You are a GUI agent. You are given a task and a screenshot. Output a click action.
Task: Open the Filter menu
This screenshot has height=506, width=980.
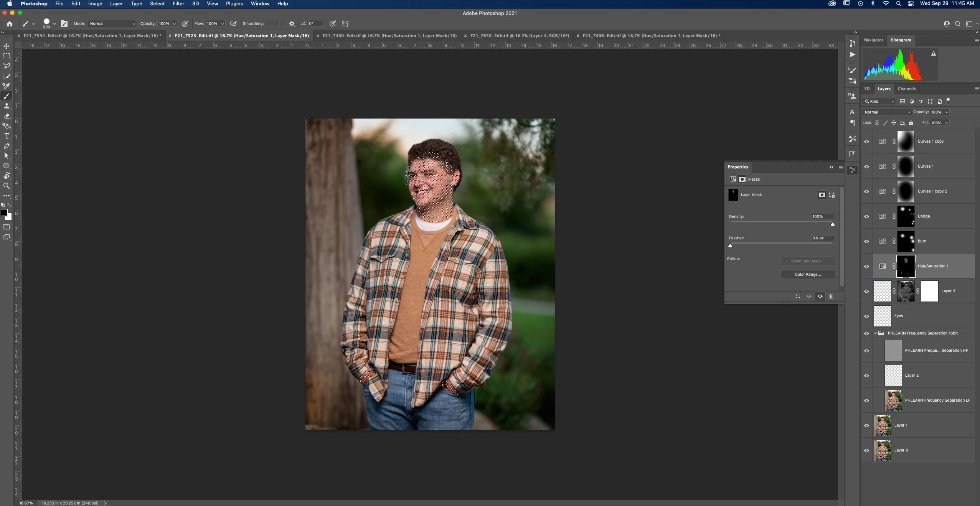[x=178, y=4]
